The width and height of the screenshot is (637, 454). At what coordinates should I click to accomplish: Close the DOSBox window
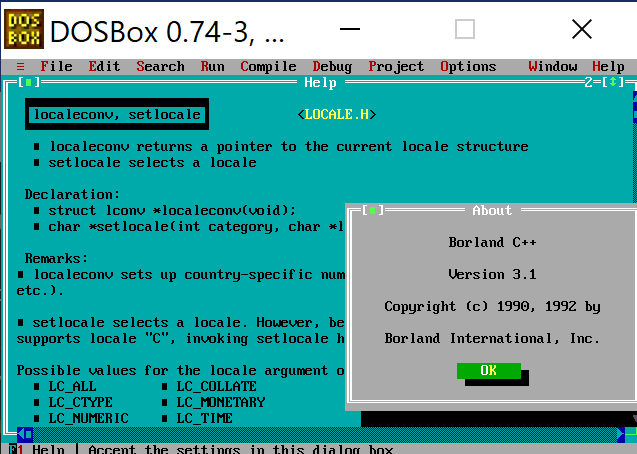(582, 29)
